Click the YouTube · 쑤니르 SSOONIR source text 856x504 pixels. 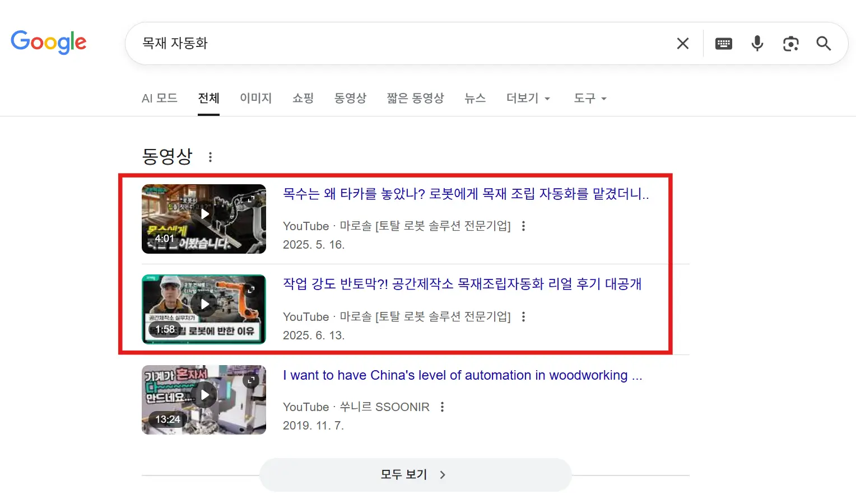[356, 407]
